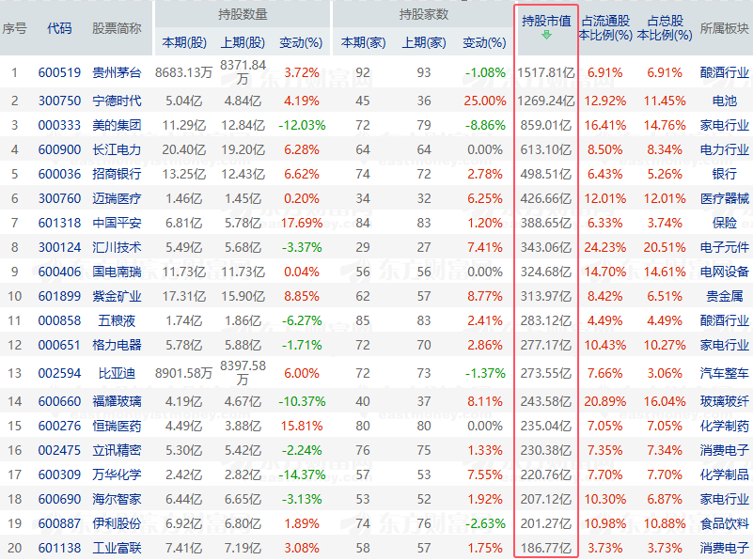Open 化学制药 sector link
Viewport: 753px width, 560px height.
tap(724, 427)
